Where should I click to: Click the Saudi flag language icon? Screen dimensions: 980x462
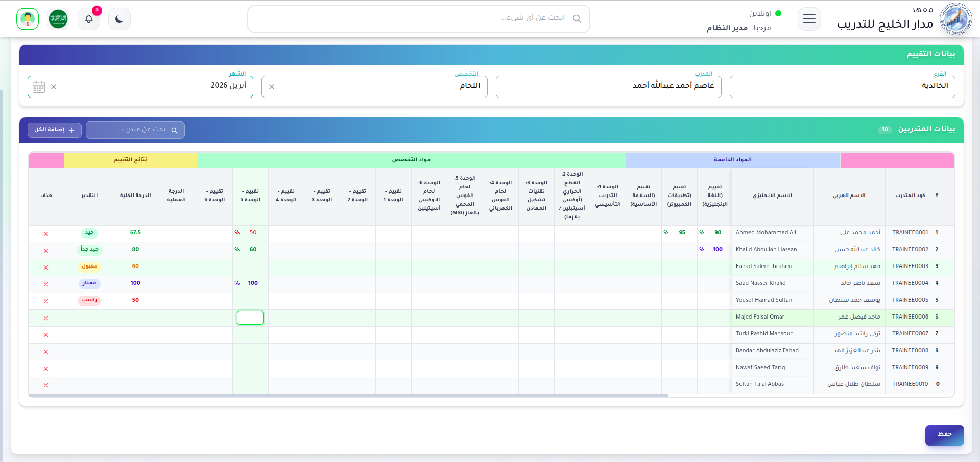(58, 19)
